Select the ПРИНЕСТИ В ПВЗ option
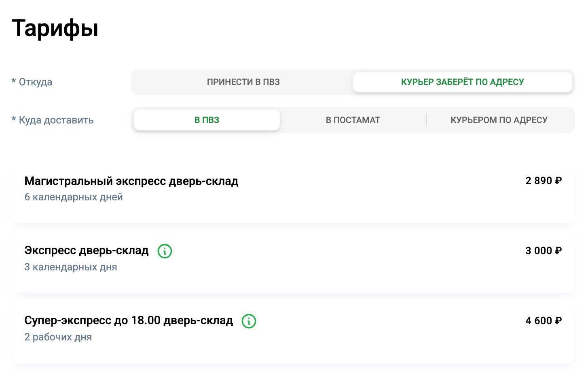 243,82
